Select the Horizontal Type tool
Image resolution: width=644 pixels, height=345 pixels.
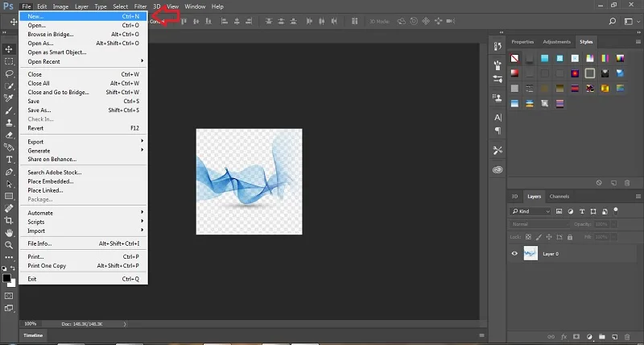click(x=9, y=160)
